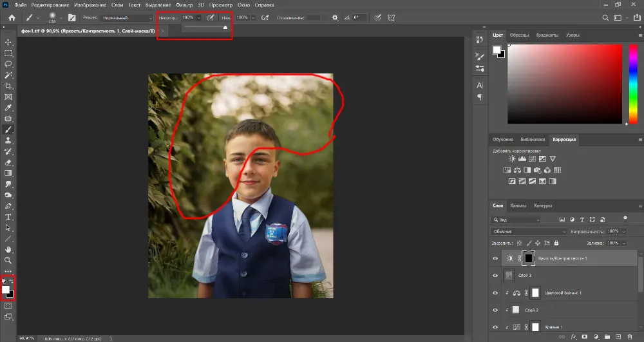This screenshot has width=644, height=342.
Task: Hide the Яркость/Контрастность 1 layer
Action: coord(495,258)
